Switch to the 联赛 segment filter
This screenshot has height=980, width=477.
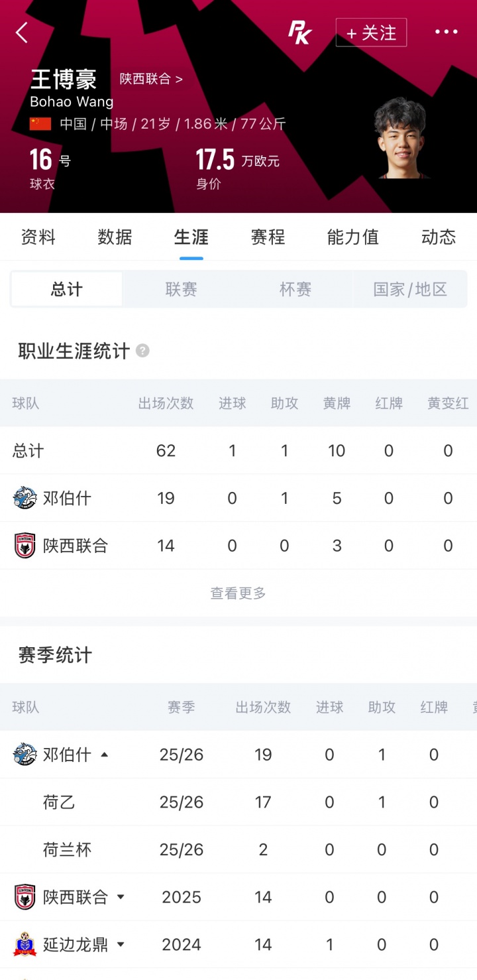181,289
